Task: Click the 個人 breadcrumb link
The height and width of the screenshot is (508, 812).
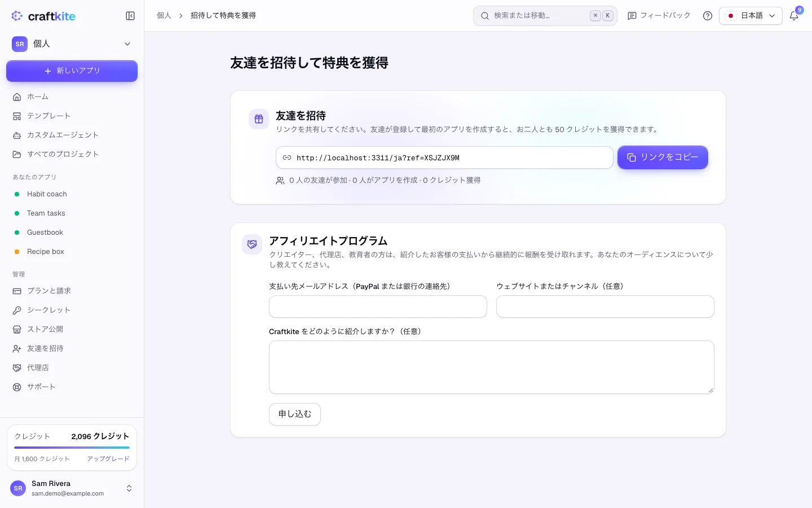Action: pyautogui.click(x=164, y=16)
